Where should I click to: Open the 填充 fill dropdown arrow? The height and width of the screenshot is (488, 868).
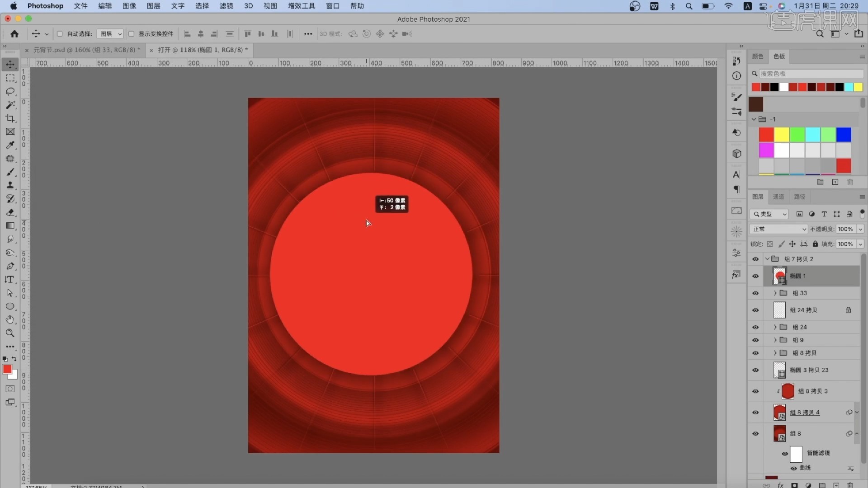860,244
